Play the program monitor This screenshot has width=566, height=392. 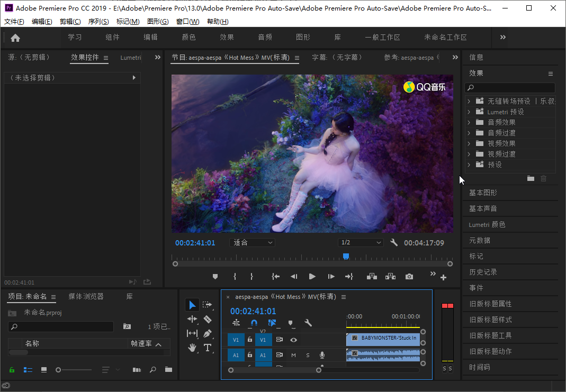312,277
